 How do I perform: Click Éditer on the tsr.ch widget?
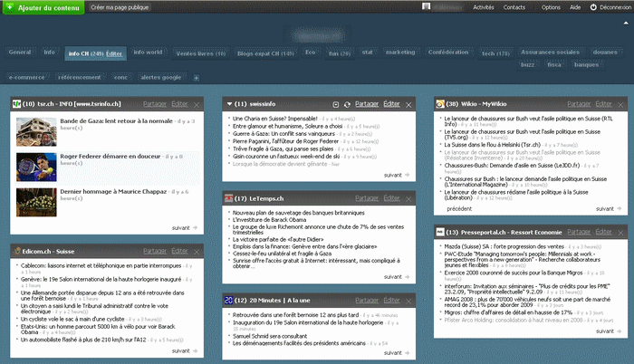(x=179, y=104)
